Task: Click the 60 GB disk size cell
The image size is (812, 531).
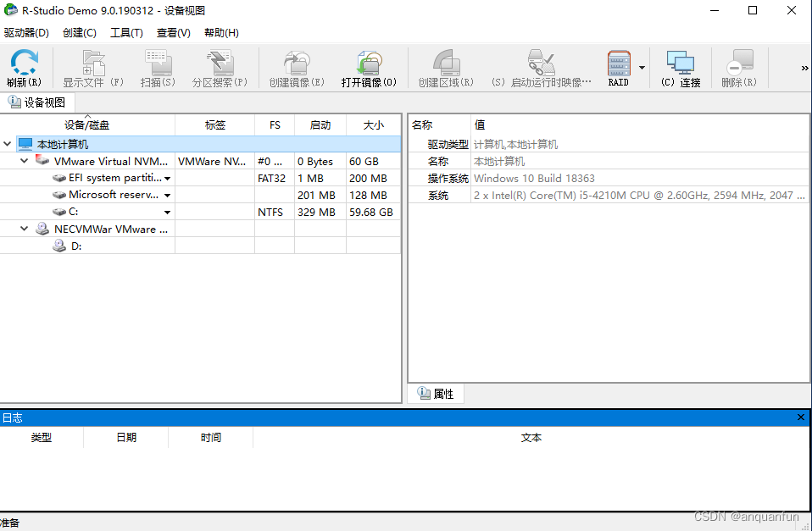Action: click(374, 161)
